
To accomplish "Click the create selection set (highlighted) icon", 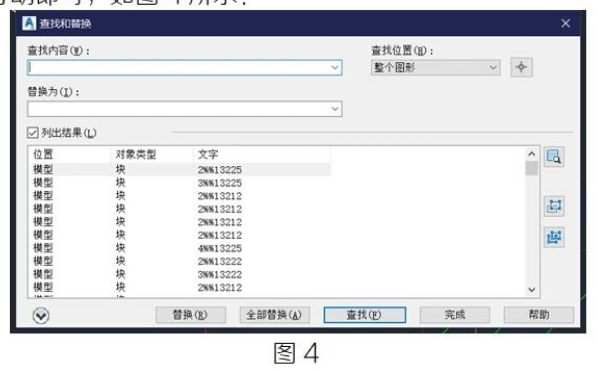I will pyautogui.click(x=554, y=206).
